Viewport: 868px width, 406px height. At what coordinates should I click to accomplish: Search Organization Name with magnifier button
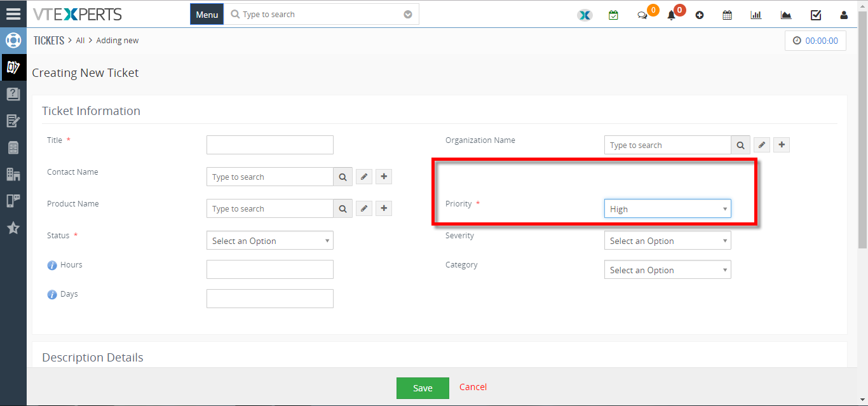[740, 145]
